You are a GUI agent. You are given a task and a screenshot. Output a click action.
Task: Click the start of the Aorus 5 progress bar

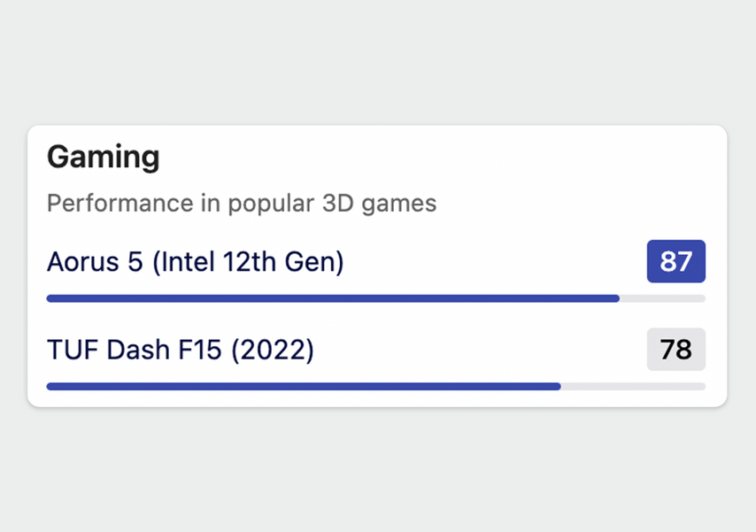tap(50, 298)
